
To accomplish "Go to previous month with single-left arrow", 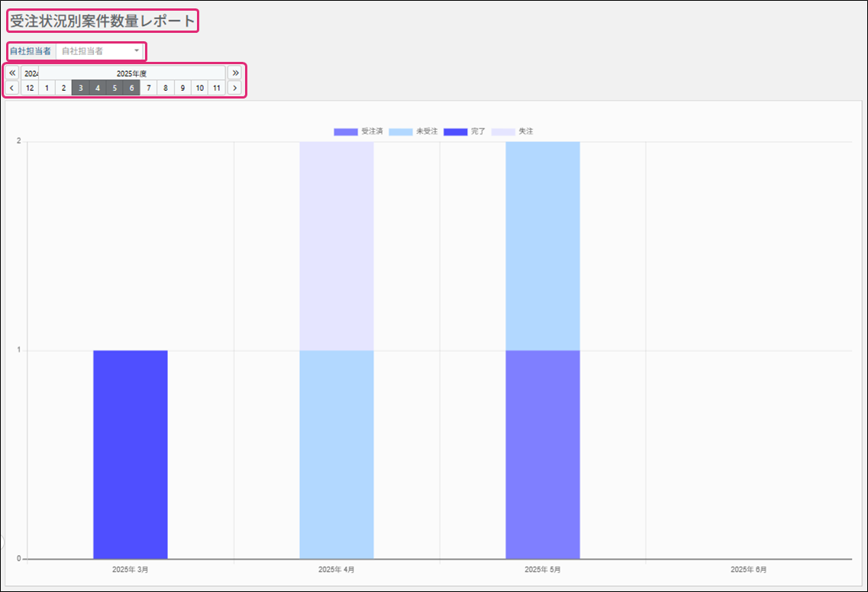I will [x=13, y=88].
